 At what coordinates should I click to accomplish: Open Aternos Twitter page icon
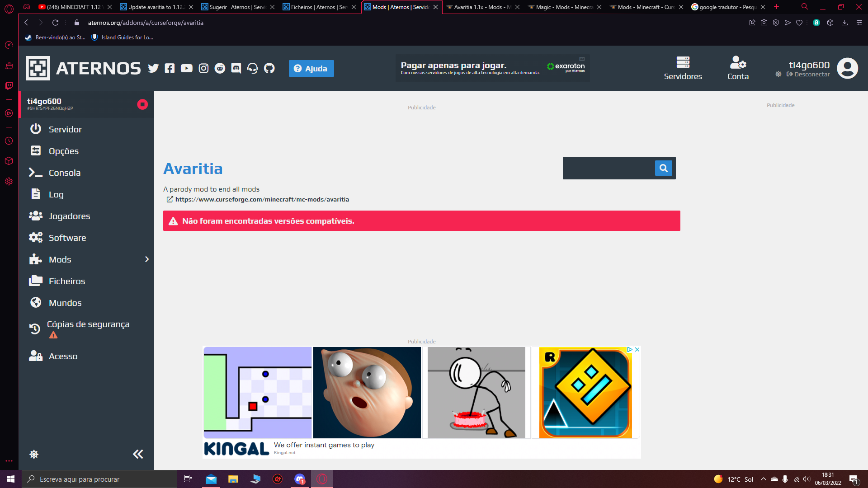coord(153,68)
